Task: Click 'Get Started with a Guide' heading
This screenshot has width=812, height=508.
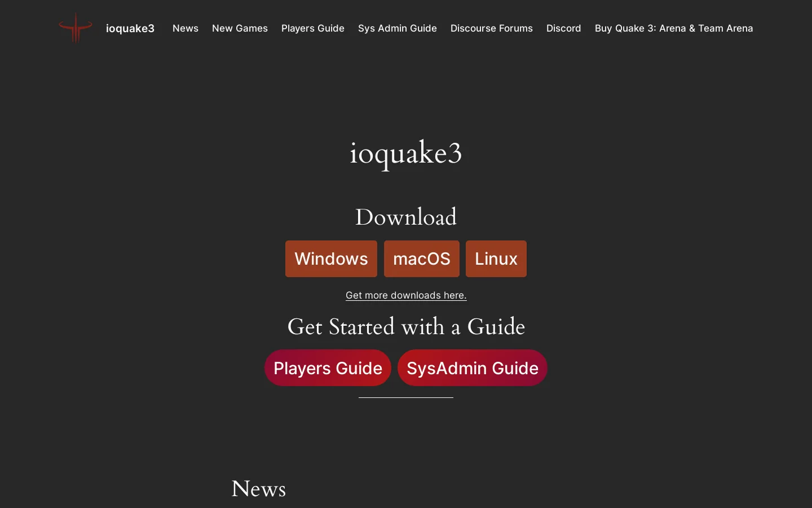Action: [x=406, y=327]
